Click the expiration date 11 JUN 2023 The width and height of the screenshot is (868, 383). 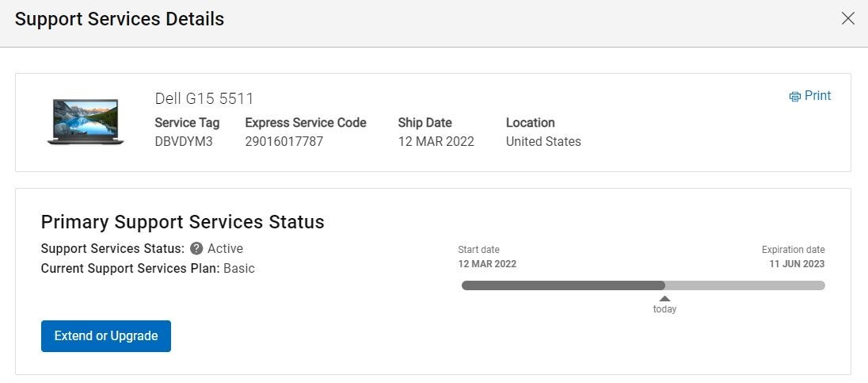[797, 264]
